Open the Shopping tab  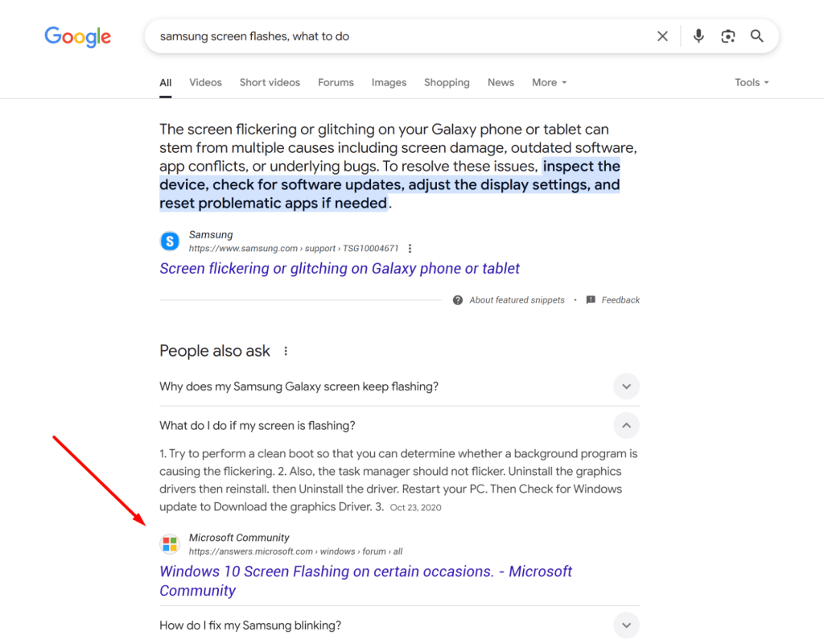(x=447, y=83)
